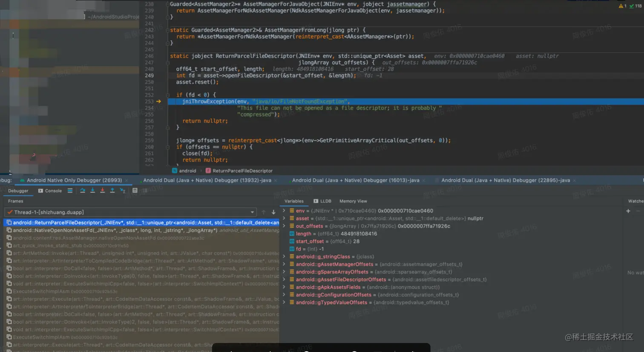This screenshot has height=352, width=644.
Task: Open the Evaluate Expression calculator icon
Action: tap(135, 190)
